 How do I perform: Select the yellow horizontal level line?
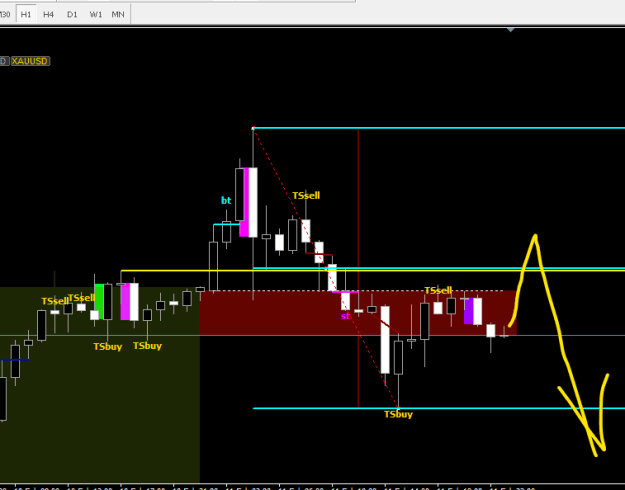click(x=373, y=271)
